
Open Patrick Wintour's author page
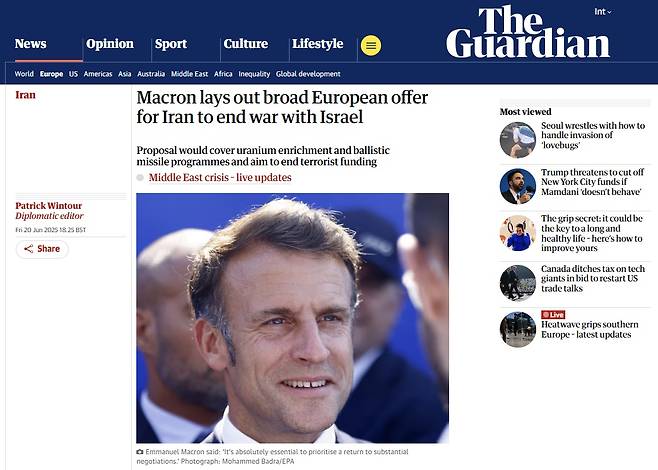coord(50,206)
